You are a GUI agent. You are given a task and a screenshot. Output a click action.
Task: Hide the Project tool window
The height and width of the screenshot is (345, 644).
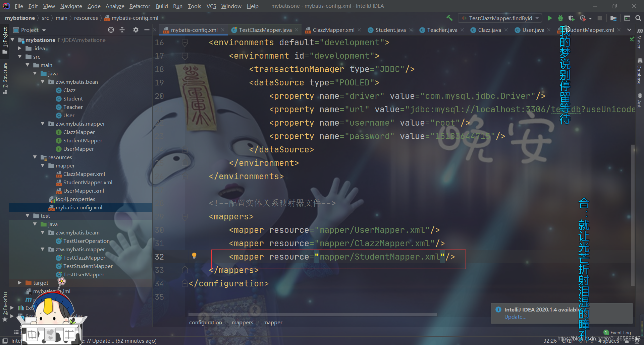click(147, 30)
